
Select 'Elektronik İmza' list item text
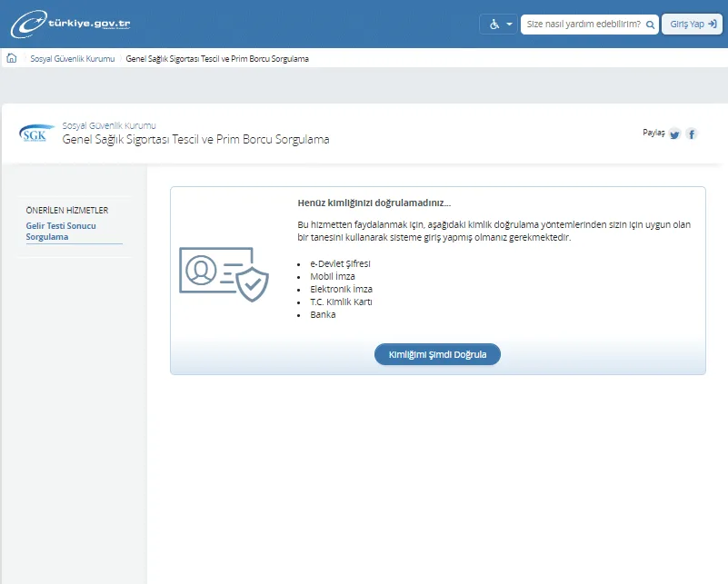click(341, 289)
